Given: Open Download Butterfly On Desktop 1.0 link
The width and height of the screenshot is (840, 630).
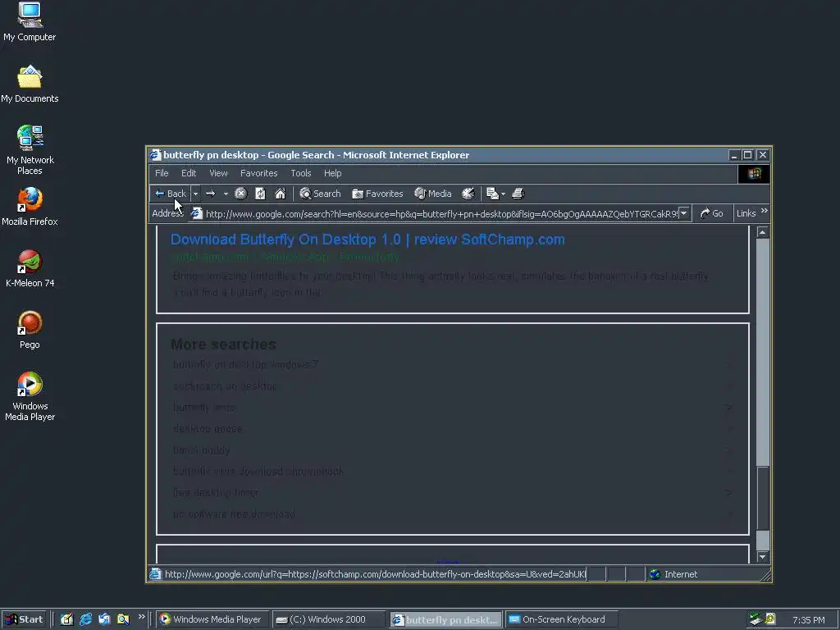Looking at the screenshot, I should (367, 240).
